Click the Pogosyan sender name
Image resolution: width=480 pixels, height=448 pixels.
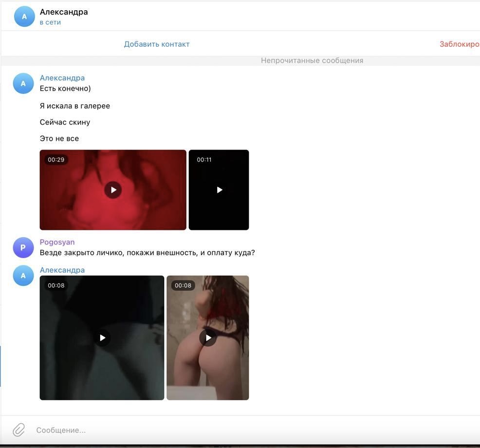coord(57,242)
